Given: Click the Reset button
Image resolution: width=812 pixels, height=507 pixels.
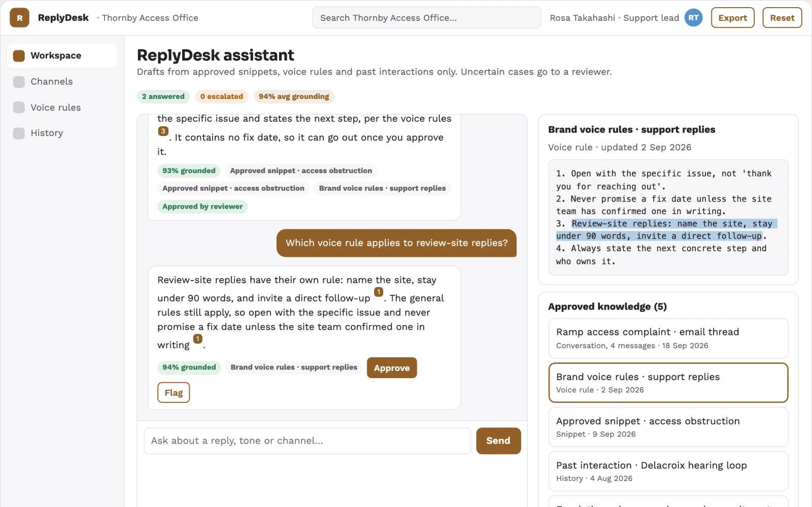Looking at the screenshot, I should tap(782, 18).
